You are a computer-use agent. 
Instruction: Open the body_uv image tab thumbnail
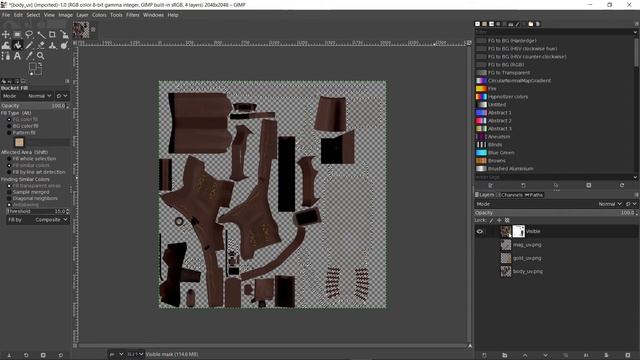81,30
